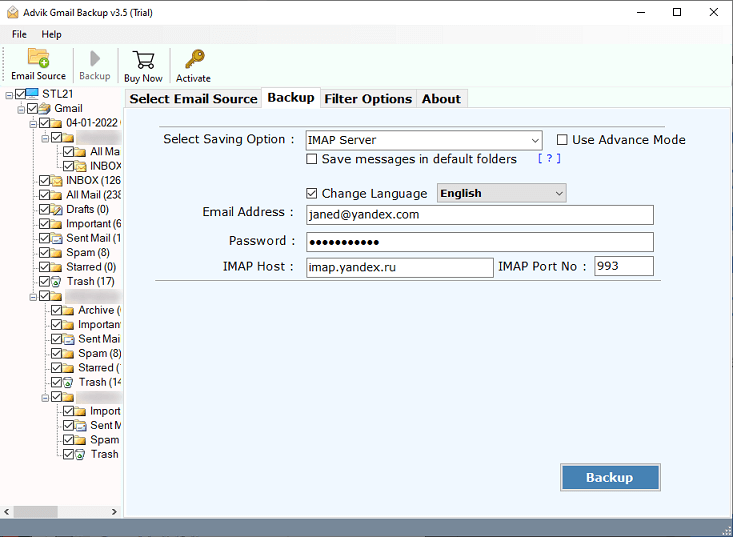The image size is (733, 537).
Task: Click the All Mail (238 folder icon
Action: click(56, 195)
